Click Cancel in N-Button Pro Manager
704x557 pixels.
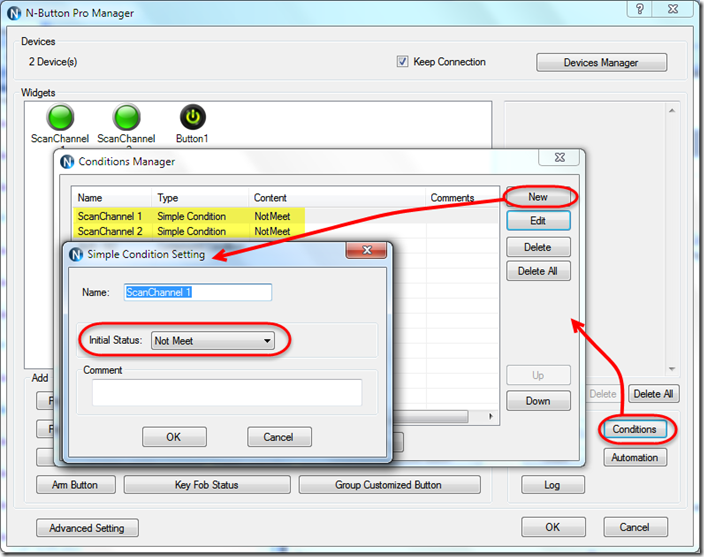635,527
